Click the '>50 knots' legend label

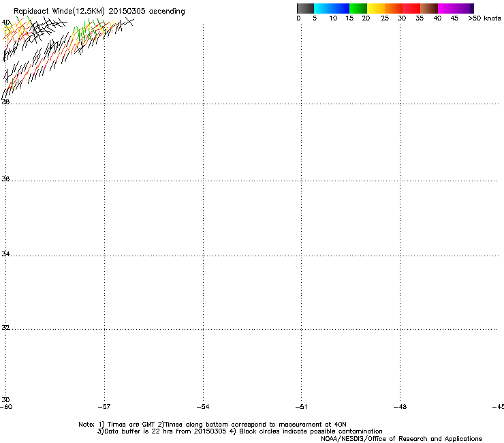tap(484, 18)
